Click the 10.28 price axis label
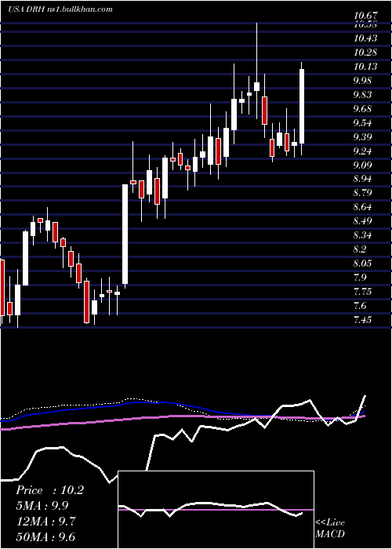 click(366, 53)
